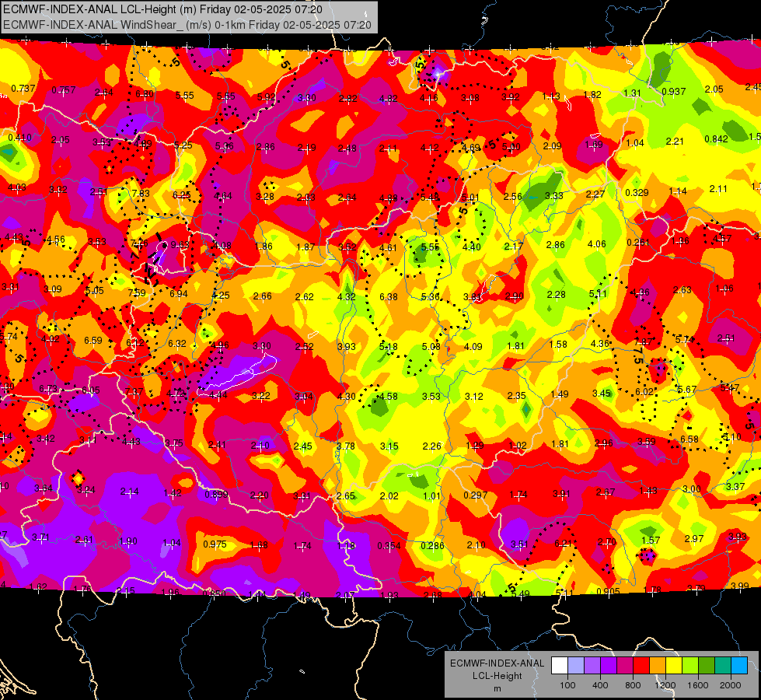Click the 100 legend tick label
Image resolution: width=761 pixels, height=700 pixels.
(x=567, y=685)
